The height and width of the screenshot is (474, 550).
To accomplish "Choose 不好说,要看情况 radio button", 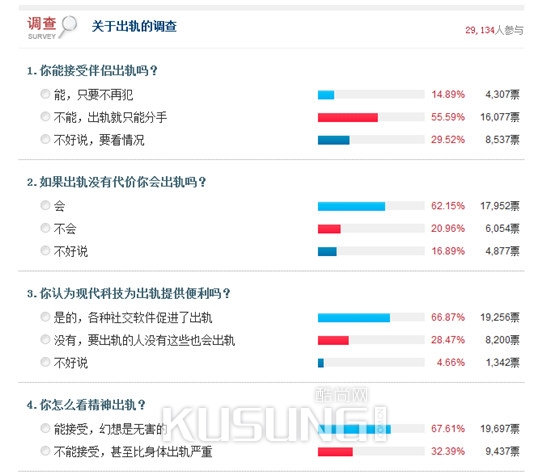I will point(45,139).
